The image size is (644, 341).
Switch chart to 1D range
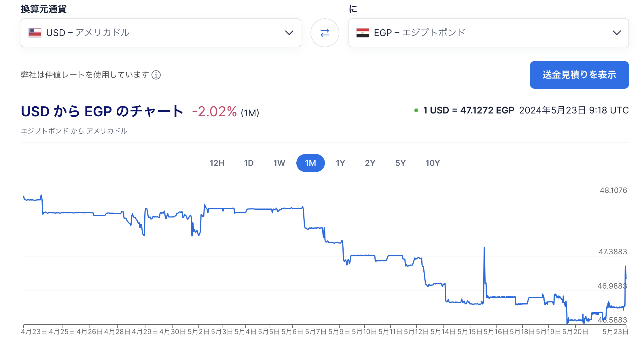pos(249,163)
